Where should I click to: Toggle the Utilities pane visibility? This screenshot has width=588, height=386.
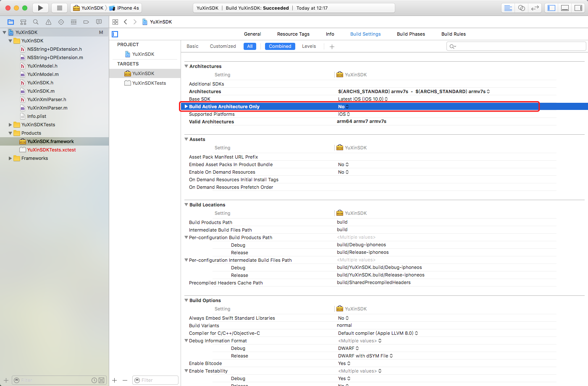click(578, 8)
